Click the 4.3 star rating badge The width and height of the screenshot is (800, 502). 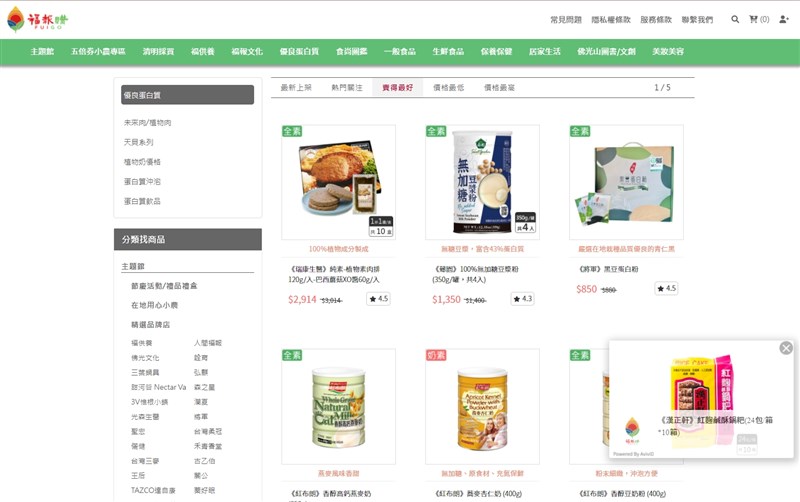pyautogui.click(x=522, y=298)
